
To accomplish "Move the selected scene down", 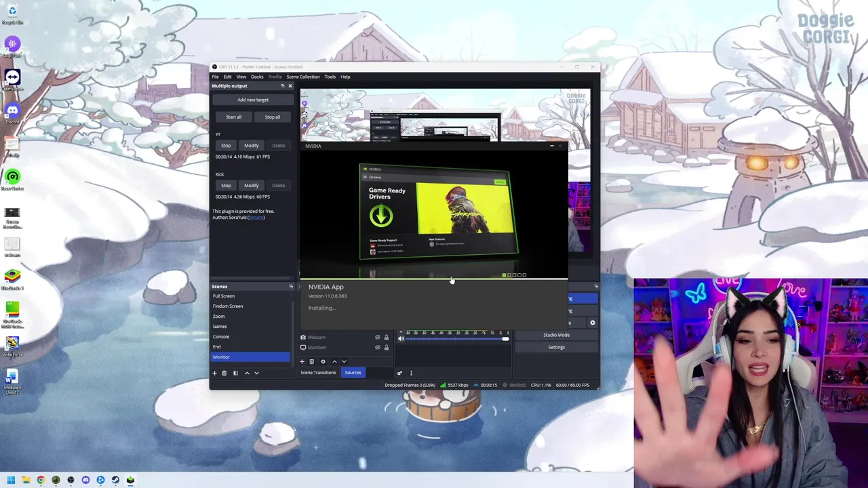I will 256,373.
